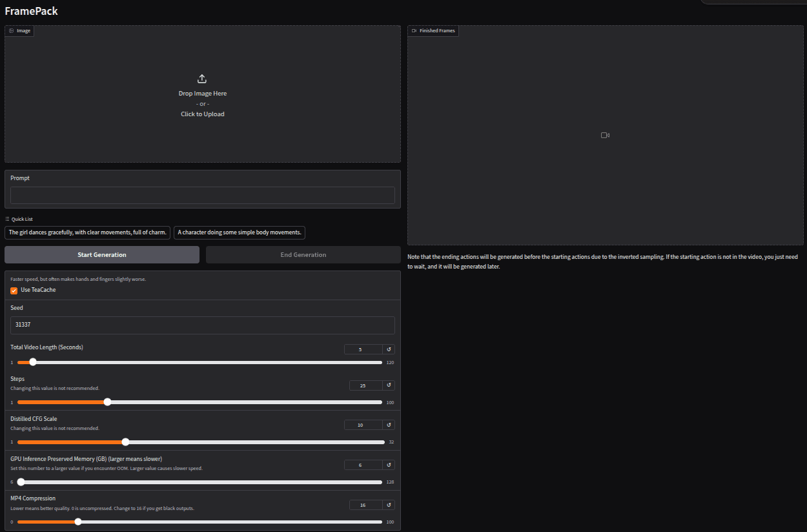The image size is (807, 532).
Task: Click the MP4 Compression number box showing 16
Action: [366, 505]
